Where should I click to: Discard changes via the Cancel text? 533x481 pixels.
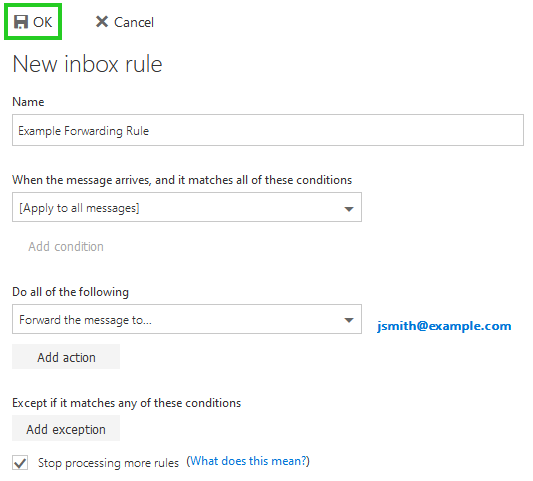[x=134, y=22]
